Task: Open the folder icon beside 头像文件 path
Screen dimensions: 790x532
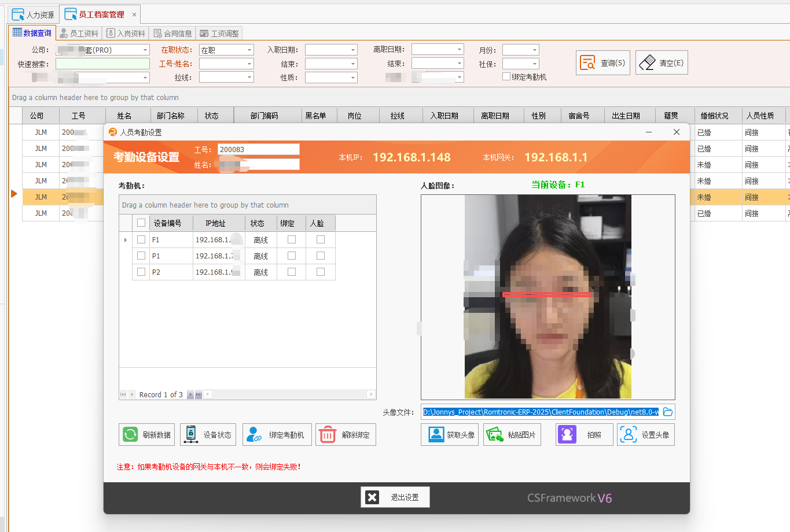Action: pyautogui.click(x=668, y=412)
